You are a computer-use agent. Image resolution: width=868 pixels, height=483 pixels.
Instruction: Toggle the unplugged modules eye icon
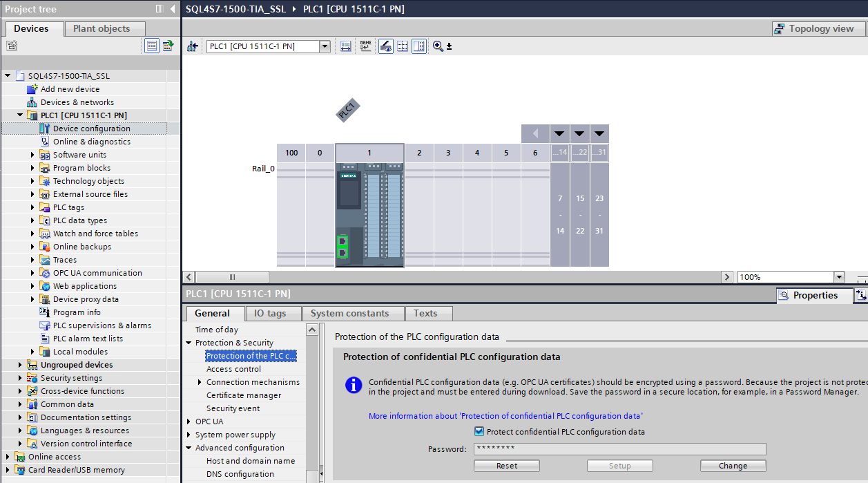[x=386, y=46]
